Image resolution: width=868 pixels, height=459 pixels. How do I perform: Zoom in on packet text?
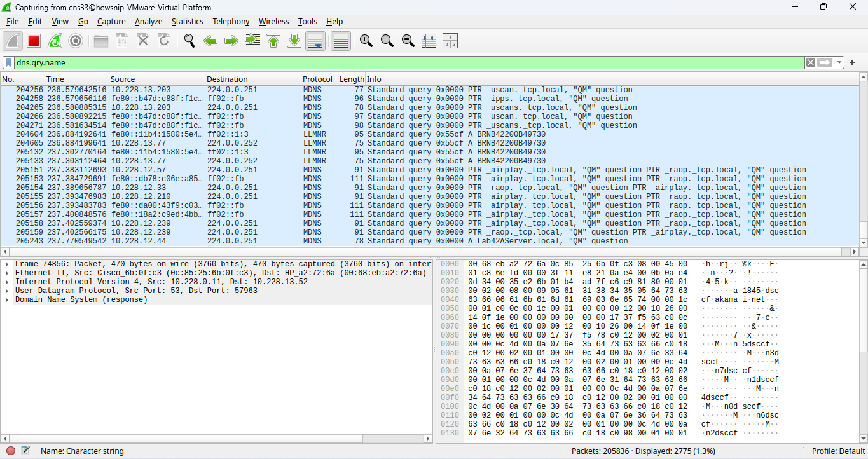point(366,41)
